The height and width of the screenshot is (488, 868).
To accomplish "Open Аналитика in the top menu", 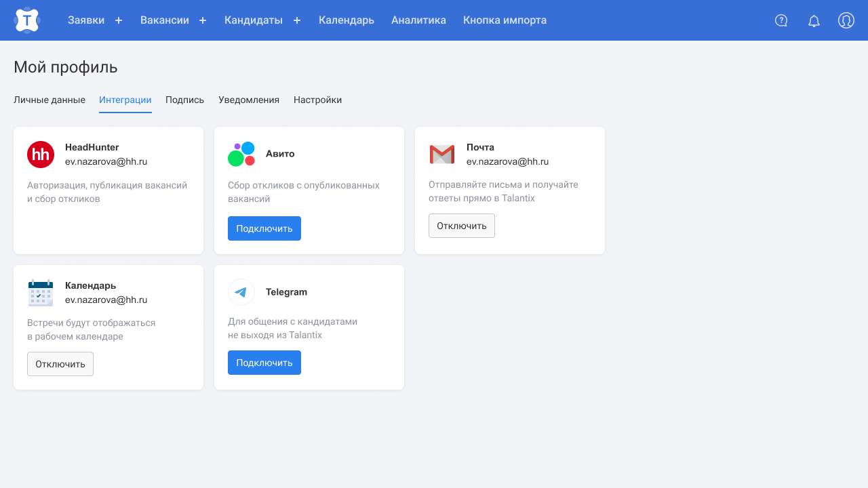I will click(418, 20).
